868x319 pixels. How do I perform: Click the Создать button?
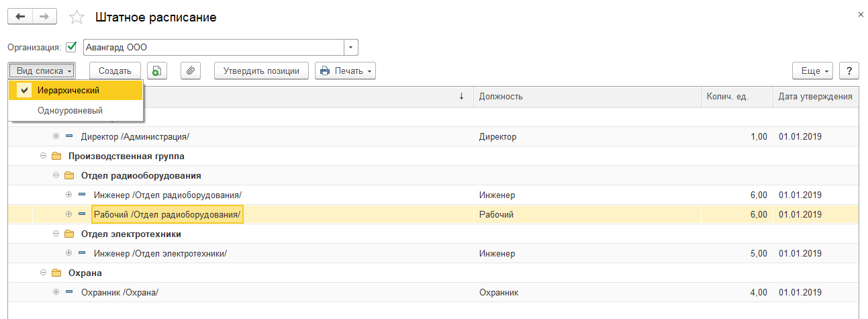(115, 71)
